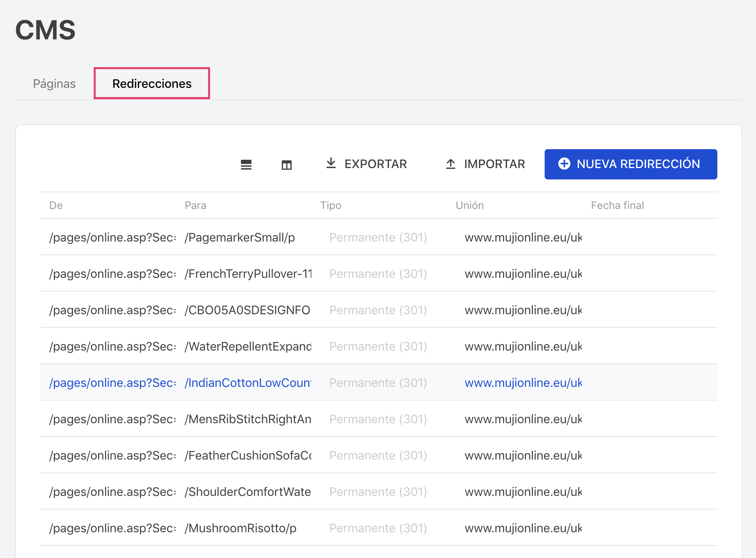Screen dimensions: 756x558
Task: Sort by the Para column header
Action: pyautogui.click(x=195, y=205)
